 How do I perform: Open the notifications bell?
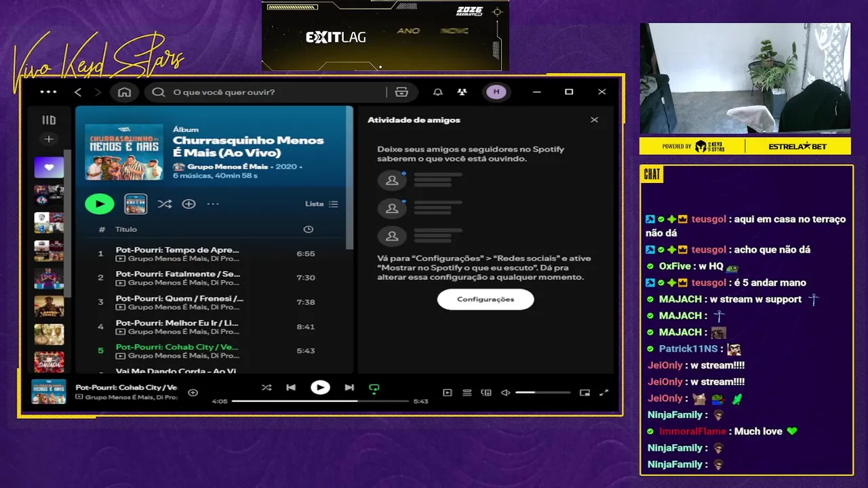(438, 92)
